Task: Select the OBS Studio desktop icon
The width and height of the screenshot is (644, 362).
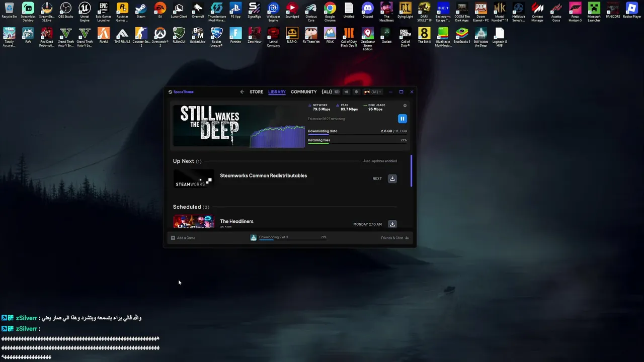Action: (65, 11)
